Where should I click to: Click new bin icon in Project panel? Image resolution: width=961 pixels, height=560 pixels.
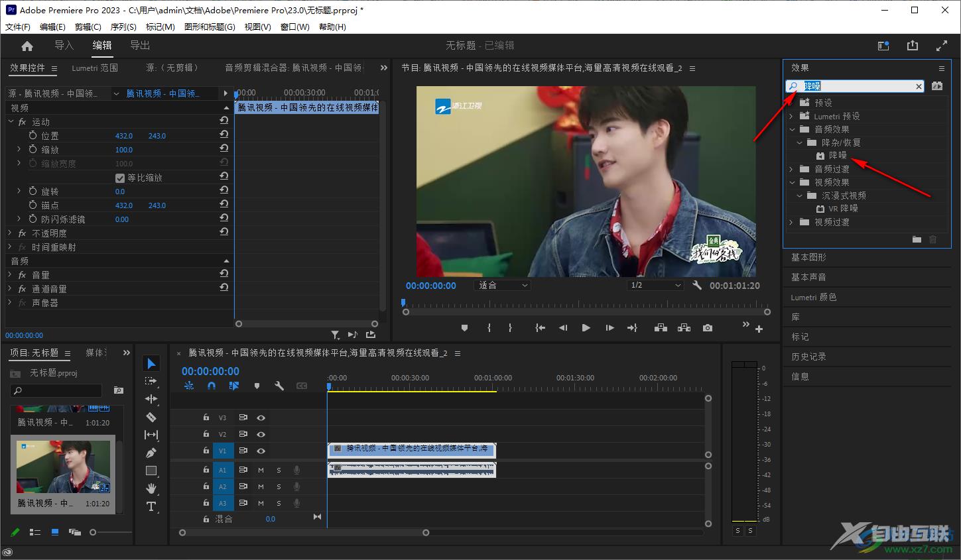(118, 390)
